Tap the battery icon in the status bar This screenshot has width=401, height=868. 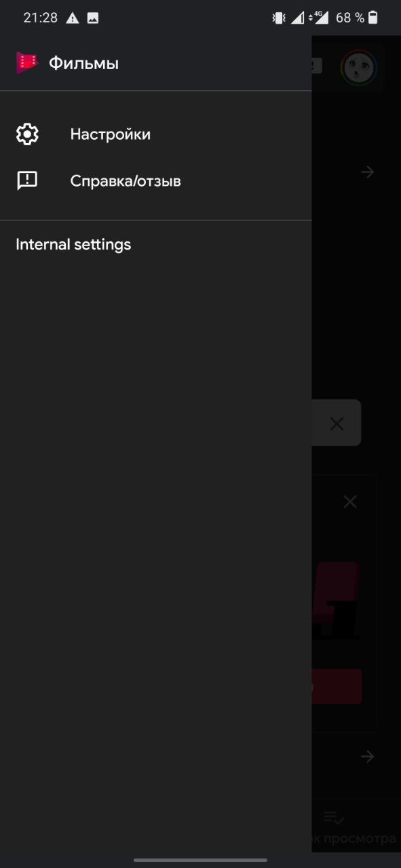point(373,18)
